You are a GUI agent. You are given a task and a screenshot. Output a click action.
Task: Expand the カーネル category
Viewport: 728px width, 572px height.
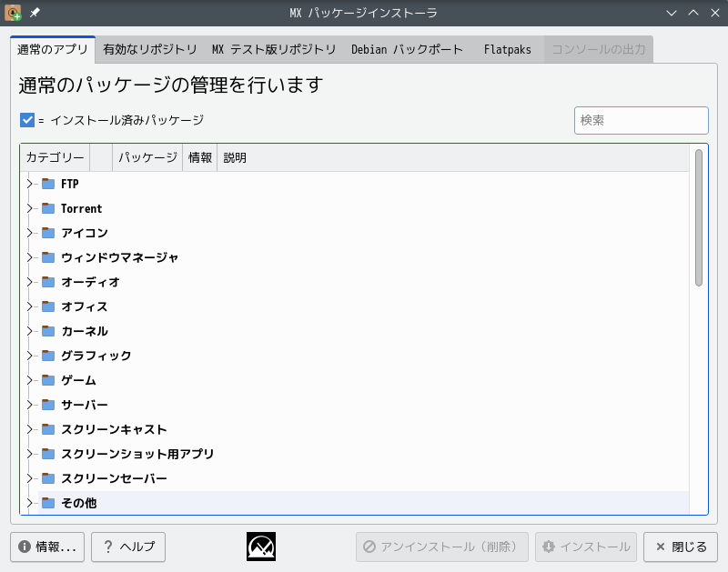tap(29, 331)
